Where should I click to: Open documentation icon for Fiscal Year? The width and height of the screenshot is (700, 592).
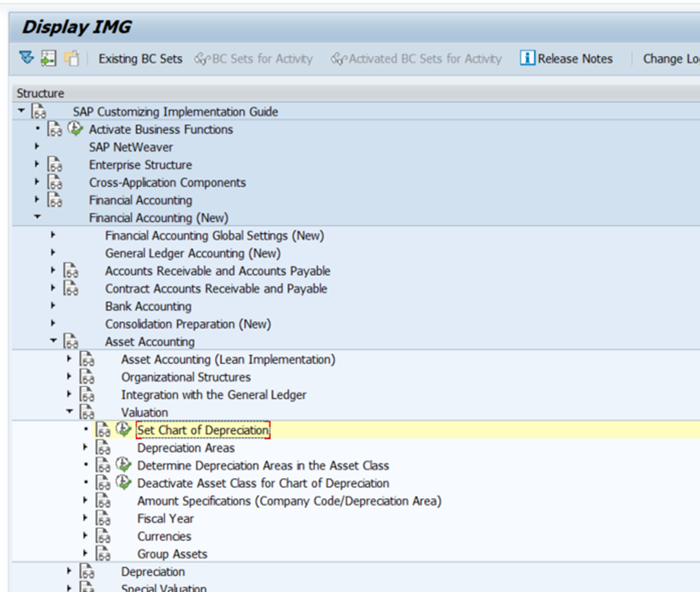(102, 519)
